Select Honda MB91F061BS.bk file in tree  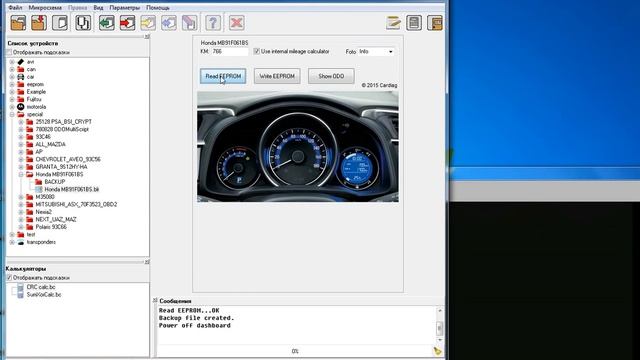click(71, 189)
